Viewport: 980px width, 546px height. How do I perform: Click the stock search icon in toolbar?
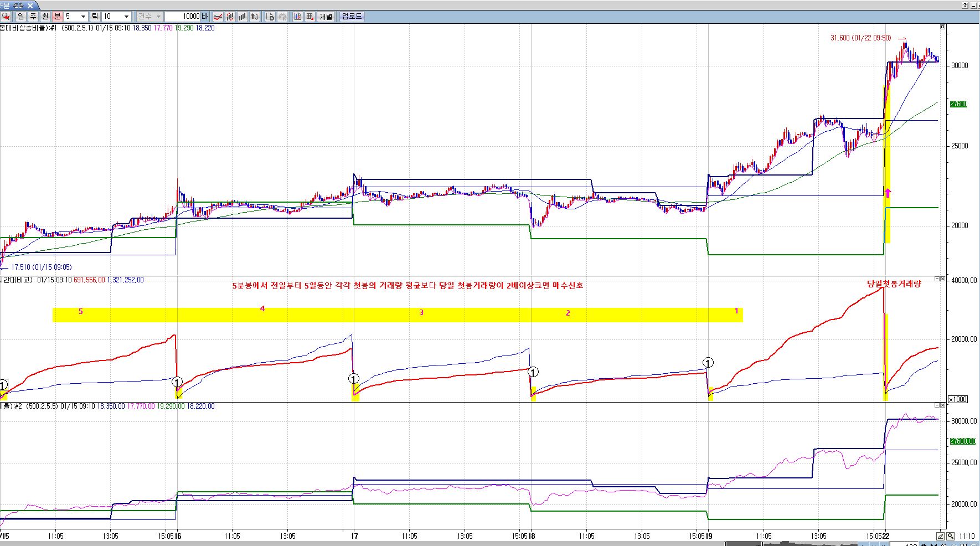pos(6,17)
